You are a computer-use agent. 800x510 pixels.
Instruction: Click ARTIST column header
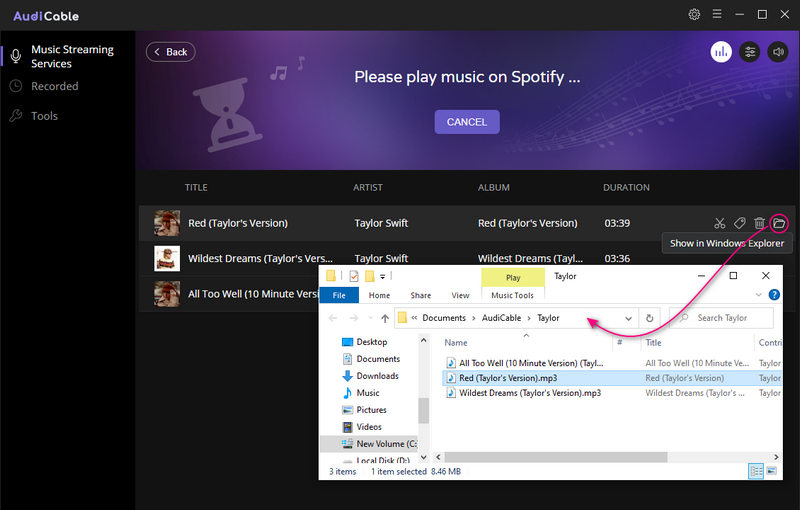click(x=367, y=187)
